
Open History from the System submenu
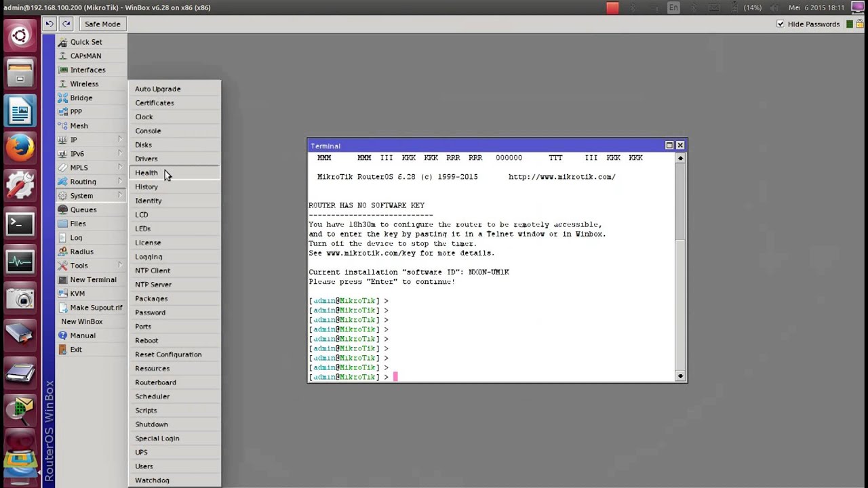[175, 186]
